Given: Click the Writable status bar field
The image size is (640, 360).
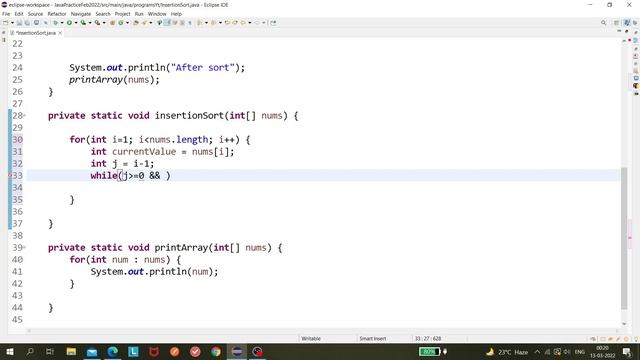Looking at the screenshot, I should click(311, 338).
